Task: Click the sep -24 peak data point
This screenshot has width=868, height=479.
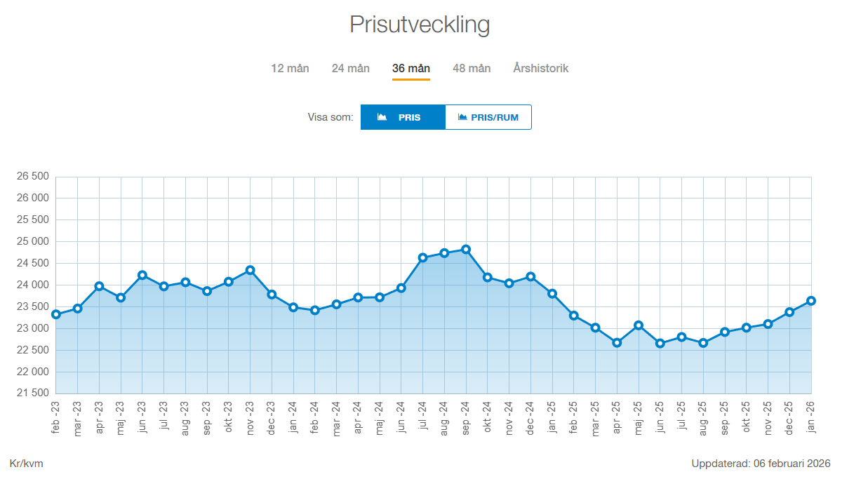Action: (x=466, y=250)
